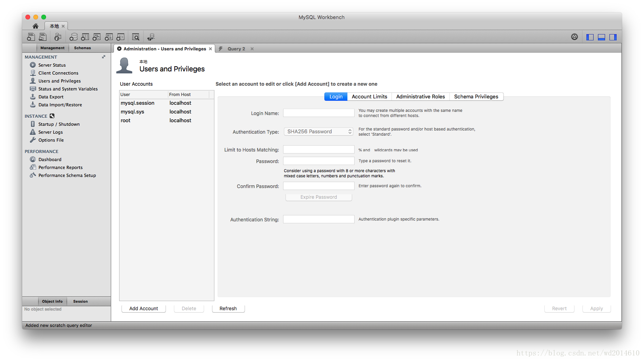The image size is (644, 361).
Task: Create new stored procedure icon
Action: tap(109, 37)
